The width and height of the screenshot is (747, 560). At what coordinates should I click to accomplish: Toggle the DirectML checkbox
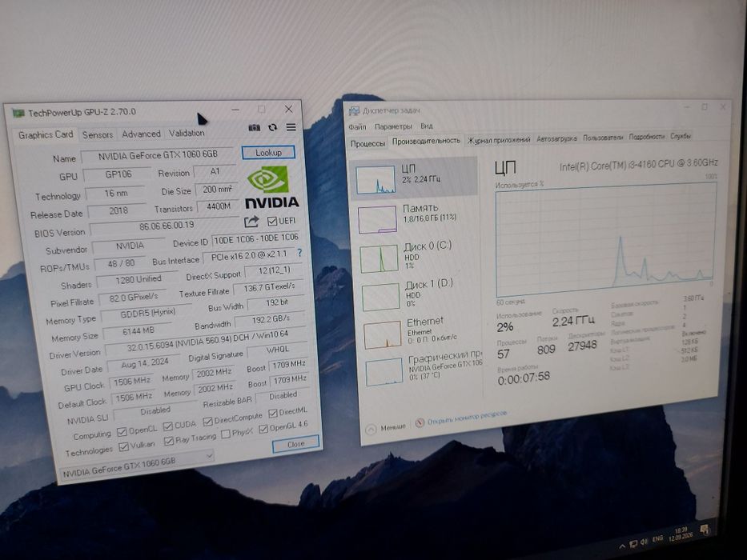[272, 413]
